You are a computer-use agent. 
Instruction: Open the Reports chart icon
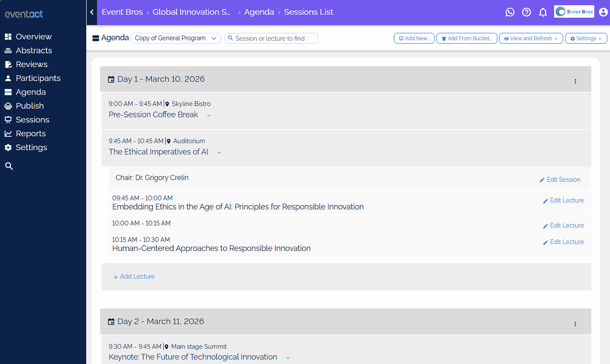pos(8,134)
